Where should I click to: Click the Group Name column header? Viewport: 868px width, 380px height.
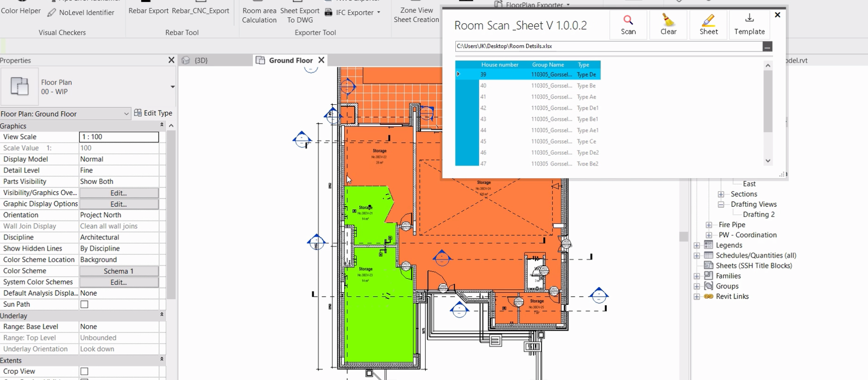tap(548, 65)
